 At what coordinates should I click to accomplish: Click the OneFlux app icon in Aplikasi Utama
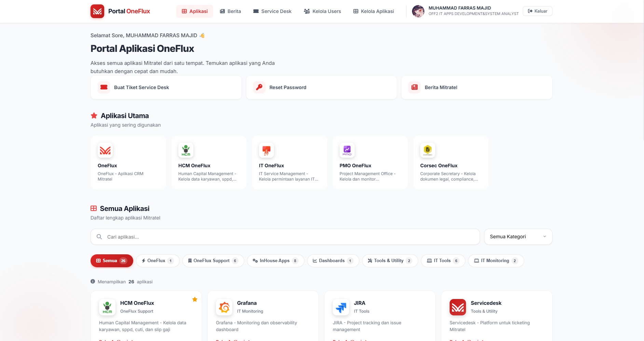pyautogui.click(x=105, y=150)
